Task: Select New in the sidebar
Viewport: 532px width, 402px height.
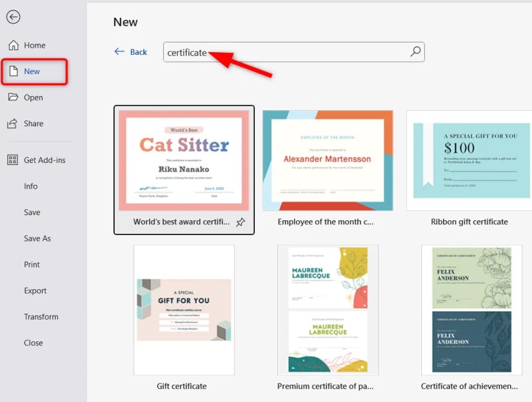Action: (x=32, y=71)
